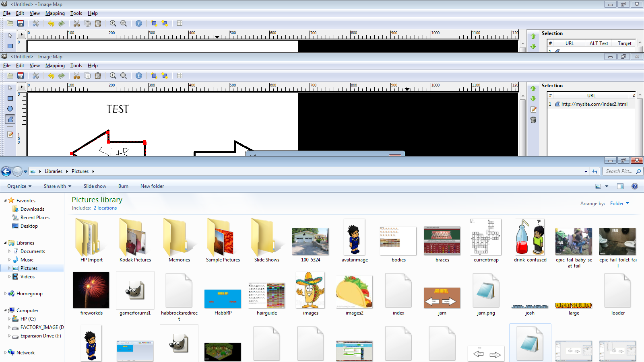The height and width of the screenshot is (362, 644).
Task: Click green Move Down arrow in lower Selection panel
Action: (x=533, y=99)
